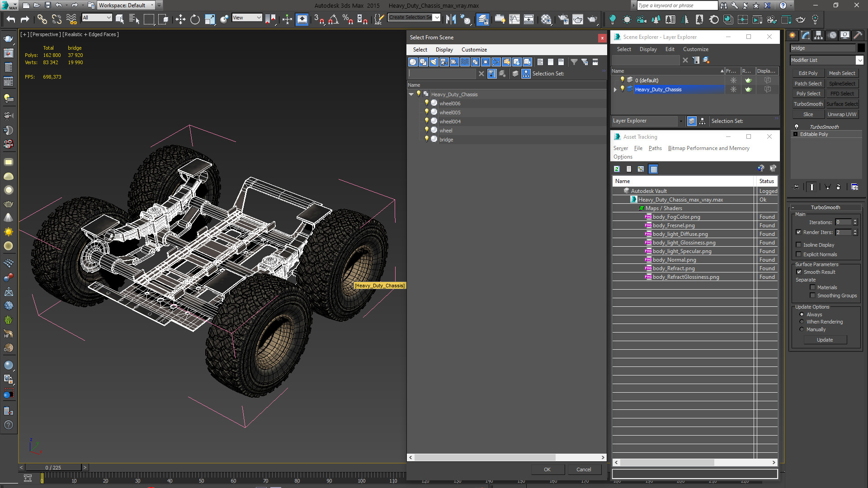Click the Display tab in Scene Explorer

[x=648, y=49]
